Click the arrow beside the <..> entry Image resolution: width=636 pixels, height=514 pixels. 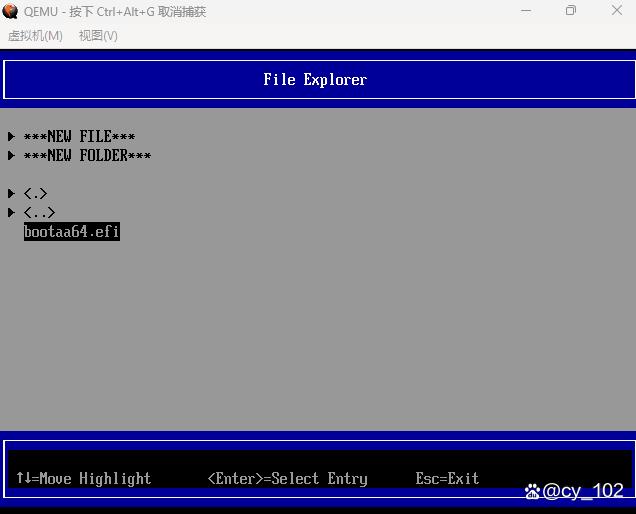click(11, 212)
